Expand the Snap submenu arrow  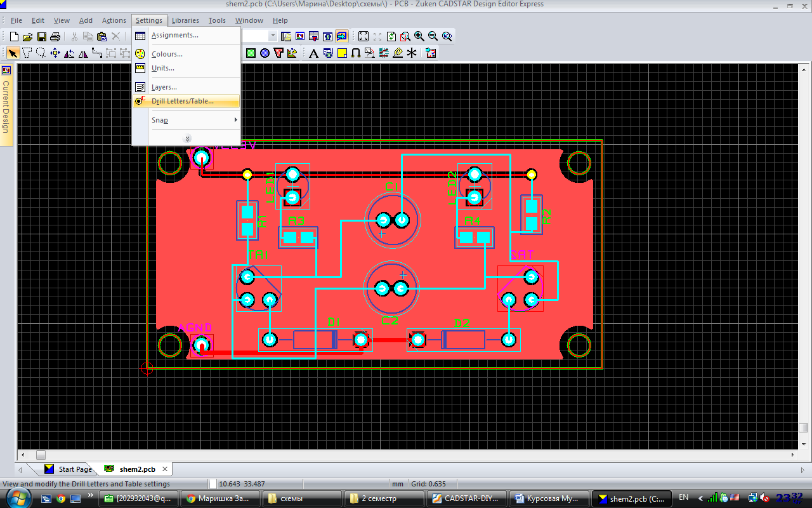tap(235, 120)
